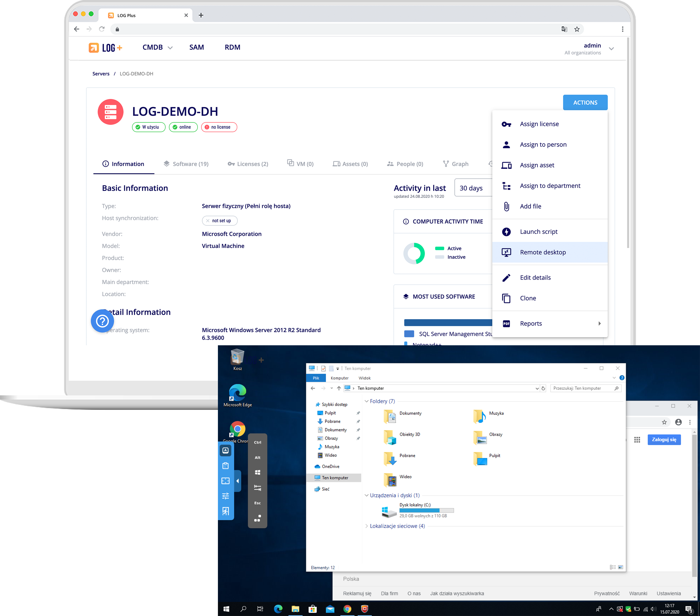700x616 pixels.
Task: Click the remote clipboard toolbar icon
Action: 225,466
